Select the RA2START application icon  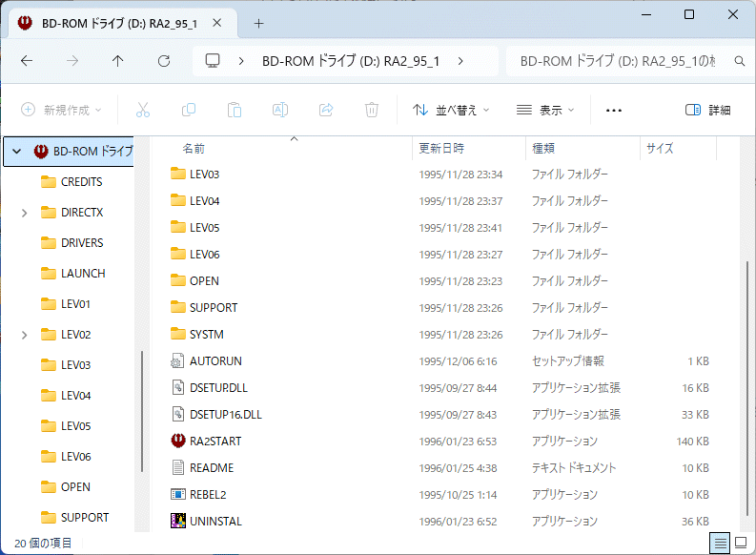(178, 441)
